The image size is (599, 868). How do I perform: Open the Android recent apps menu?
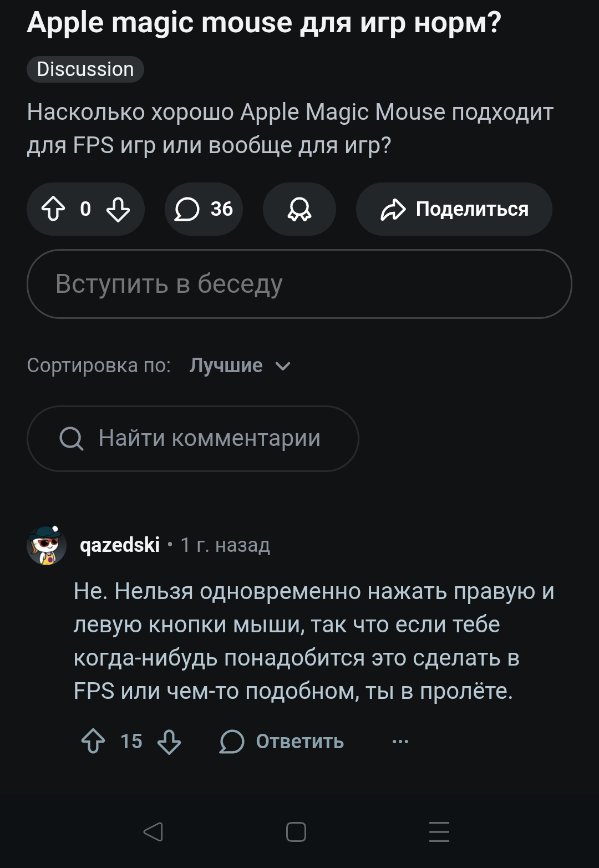[439, 832]
